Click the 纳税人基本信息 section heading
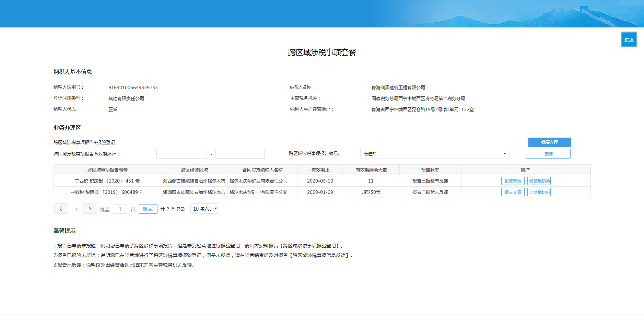The width and height of the screenshot is (644, 316). point(73,72)
